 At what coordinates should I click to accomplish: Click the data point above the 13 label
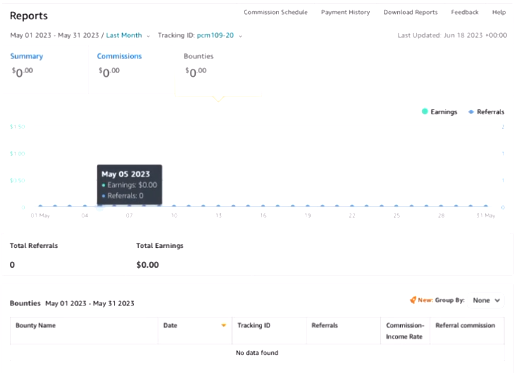[x=218, y=206]
